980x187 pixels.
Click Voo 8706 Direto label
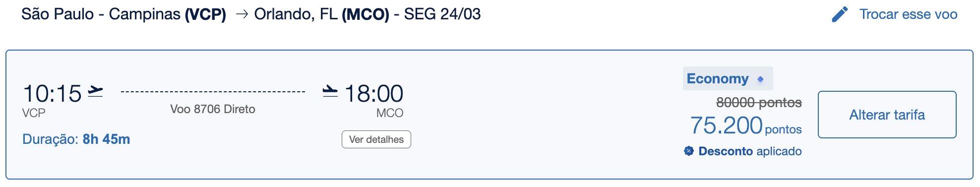[212, 109]
